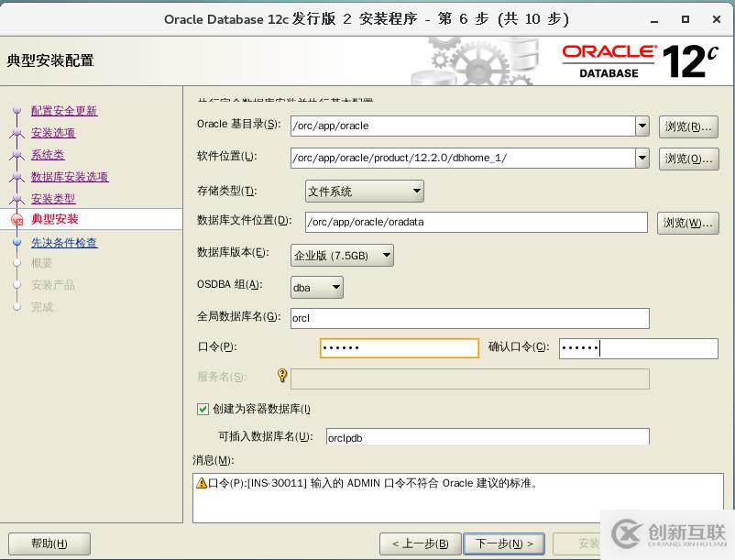Click the service name help lightbulb icon

tap(282, 376)
